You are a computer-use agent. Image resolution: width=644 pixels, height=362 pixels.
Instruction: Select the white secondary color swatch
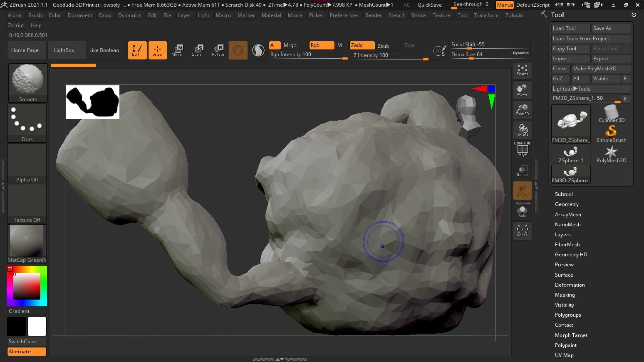tap(37, 326)
